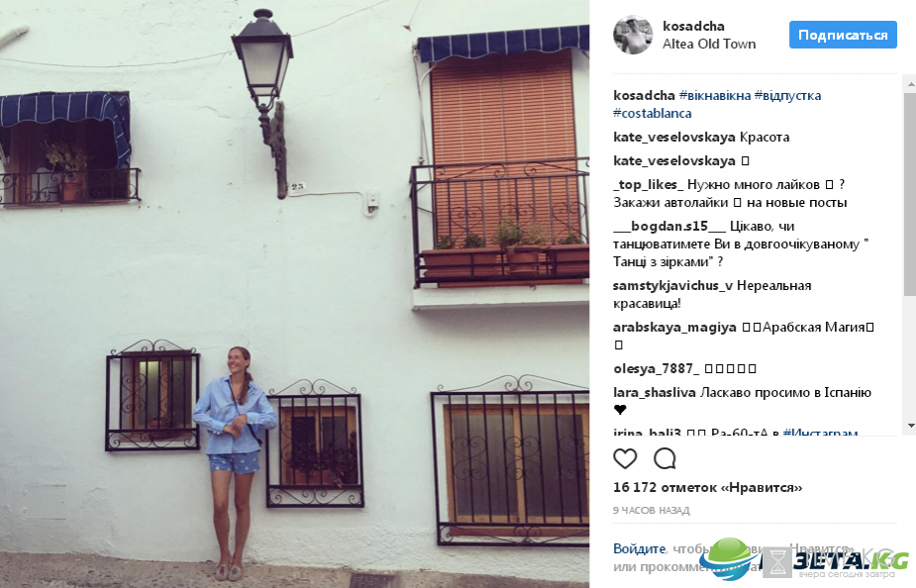The height and width of the screenshot is (588, 916).
Task: Click the Войдите login link
Action: tap(639, 548)
